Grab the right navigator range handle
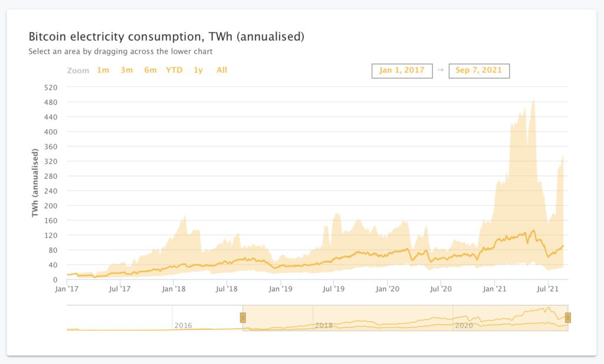The image size is (604, 364). (x=568, y=318)
